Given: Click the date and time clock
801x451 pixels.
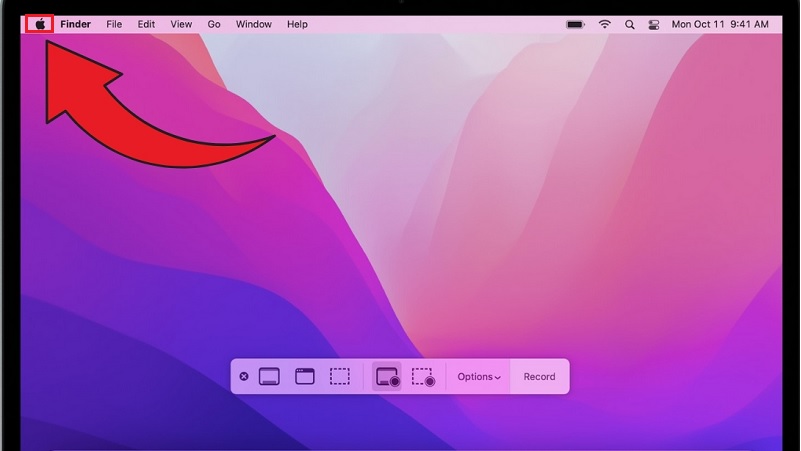Looking at the screenshot, I should point(720,24).
